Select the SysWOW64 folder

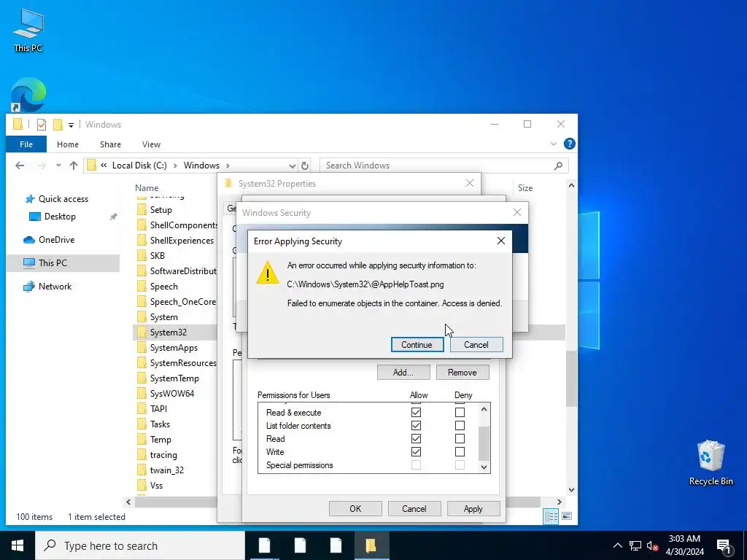(x=172, y=394)
